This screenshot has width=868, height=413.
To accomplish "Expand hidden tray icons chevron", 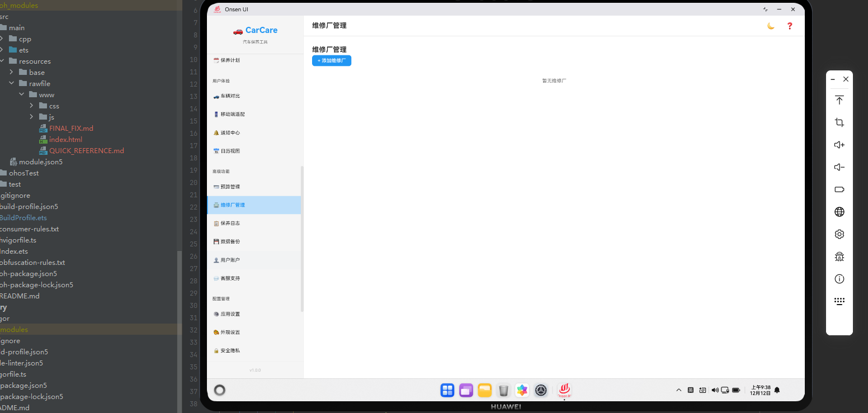I will point(679,390).
